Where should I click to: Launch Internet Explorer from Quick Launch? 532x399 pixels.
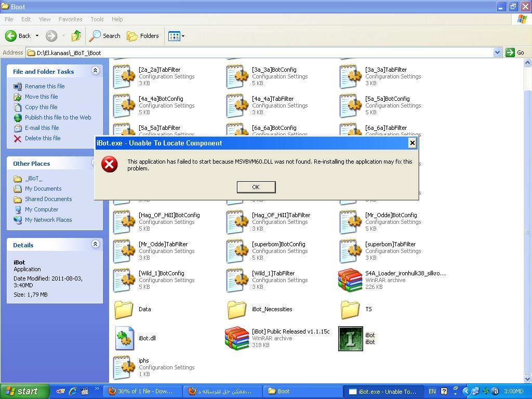point(73,391)
